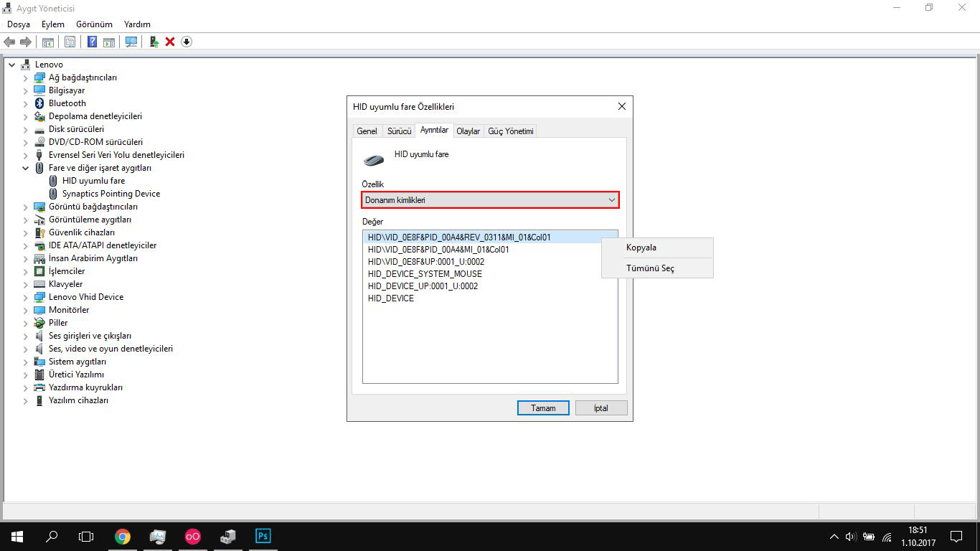Open Google Chrome from the taskbar
The image size is (980, 551).
pos(123,536)
